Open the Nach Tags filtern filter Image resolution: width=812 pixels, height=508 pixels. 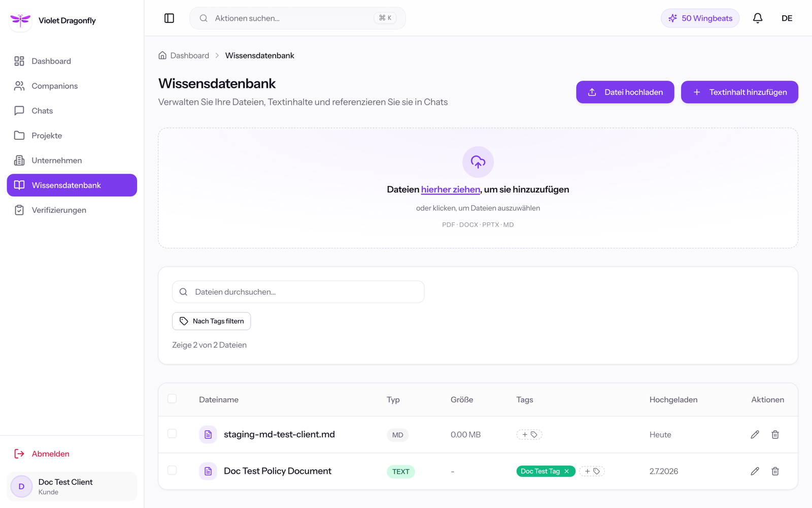click(212, 321)
